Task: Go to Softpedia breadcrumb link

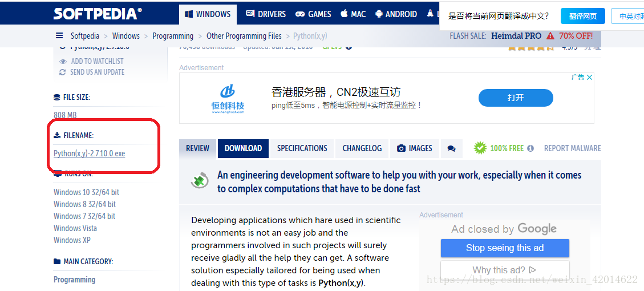Action: (85, 36)
